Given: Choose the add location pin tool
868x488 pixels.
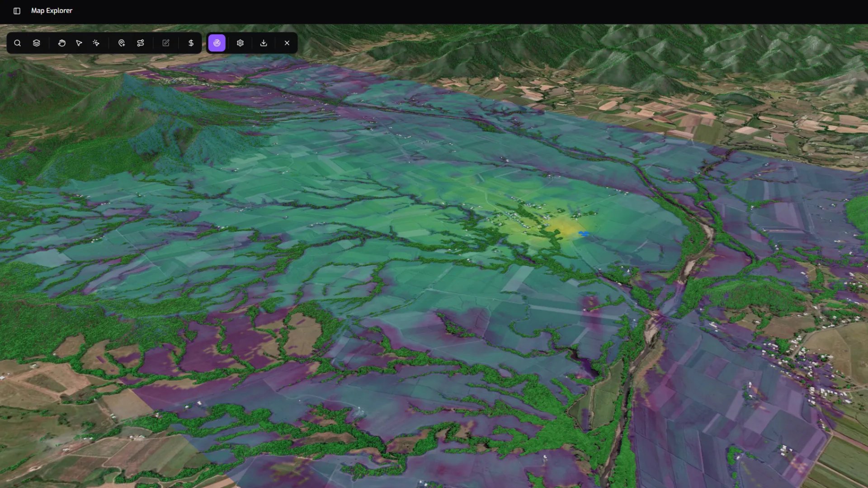Looking at the screenshot, I should pos(122,43).
